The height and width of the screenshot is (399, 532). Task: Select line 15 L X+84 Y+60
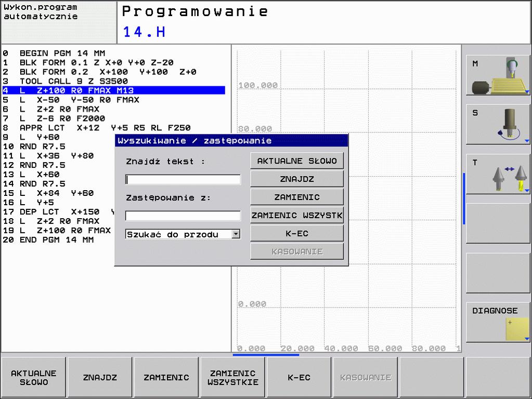pos(48,193)
